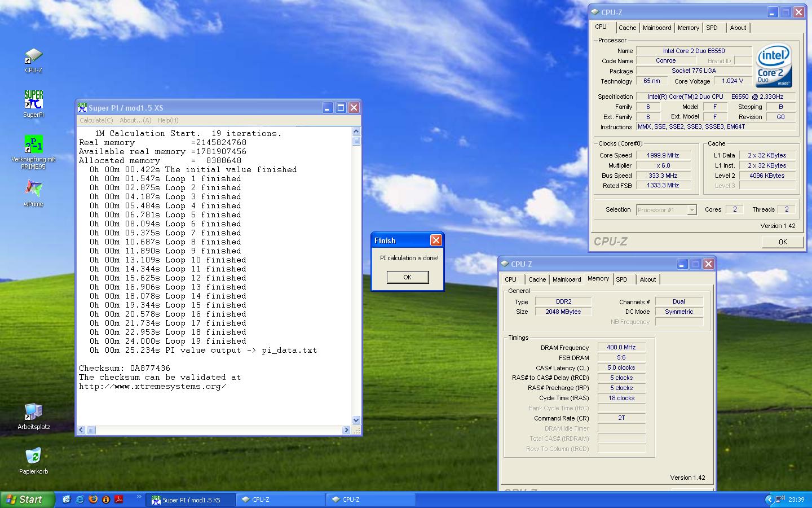This screenshot has width=812, height=508.
Task: Open Processor #1 selection dropdown
Action: click(x=667, y=210)
